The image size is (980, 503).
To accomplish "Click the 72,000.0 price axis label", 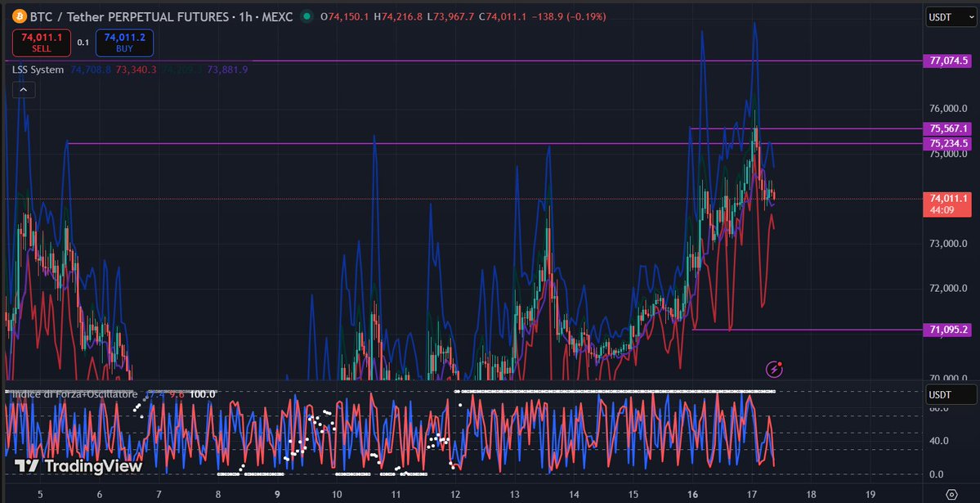I will (x=948, y=289).
